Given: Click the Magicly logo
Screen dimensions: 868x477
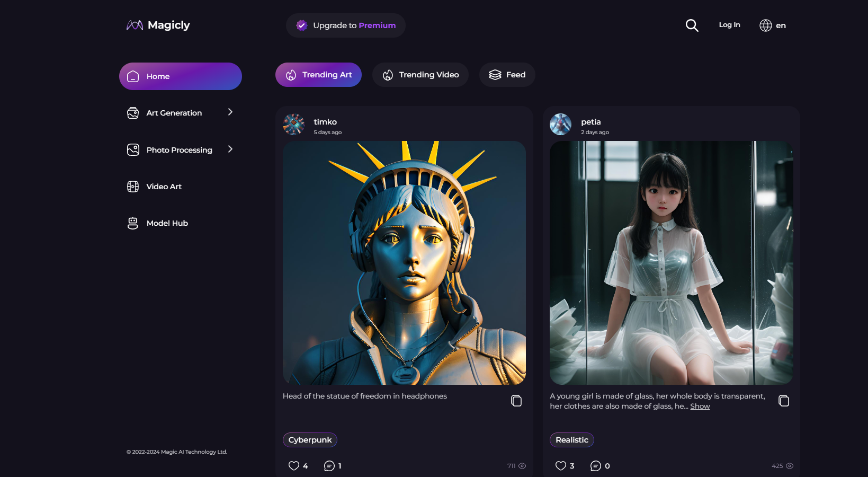Looking at the screenshot, I should coord(158,25).
